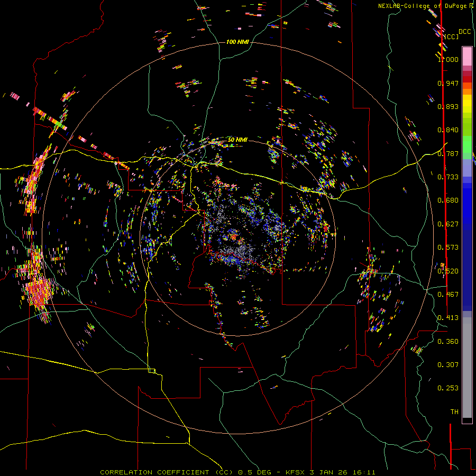
Task: Click the 0.893 scale value
Action: coord(448,106)
